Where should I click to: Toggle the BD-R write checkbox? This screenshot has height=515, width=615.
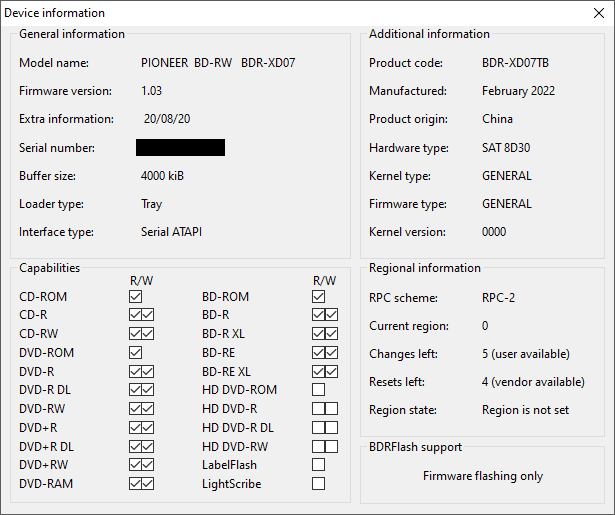331,315
